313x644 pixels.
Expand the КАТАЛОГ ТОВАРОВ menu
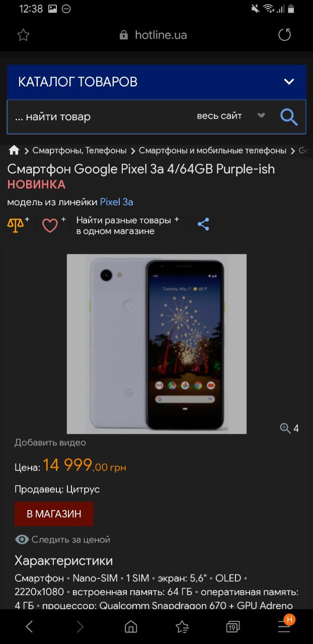tap(156, 82)
